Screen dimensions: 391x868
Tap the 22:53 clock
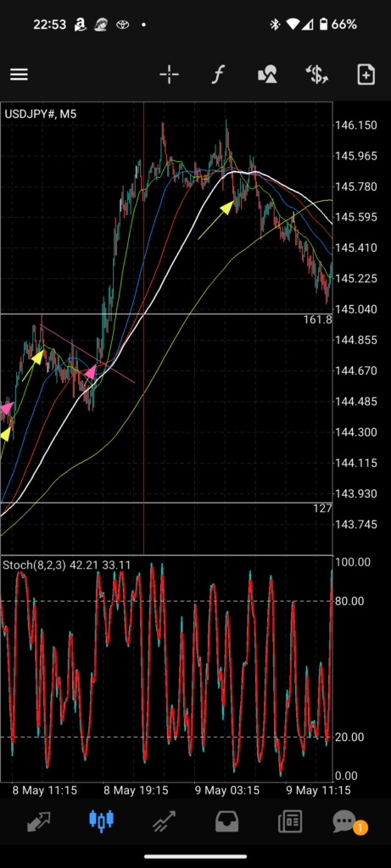(x=49, y=25)
